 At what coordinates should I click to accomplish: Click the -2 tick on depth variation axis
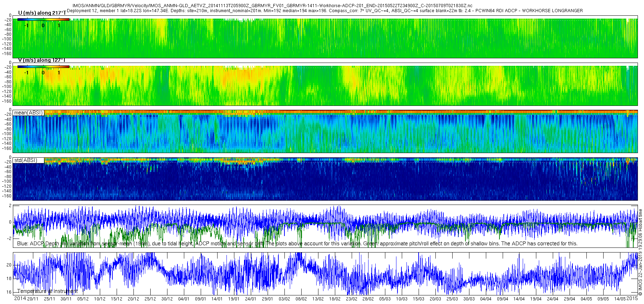pyautogui.click(x=10, y=239)
